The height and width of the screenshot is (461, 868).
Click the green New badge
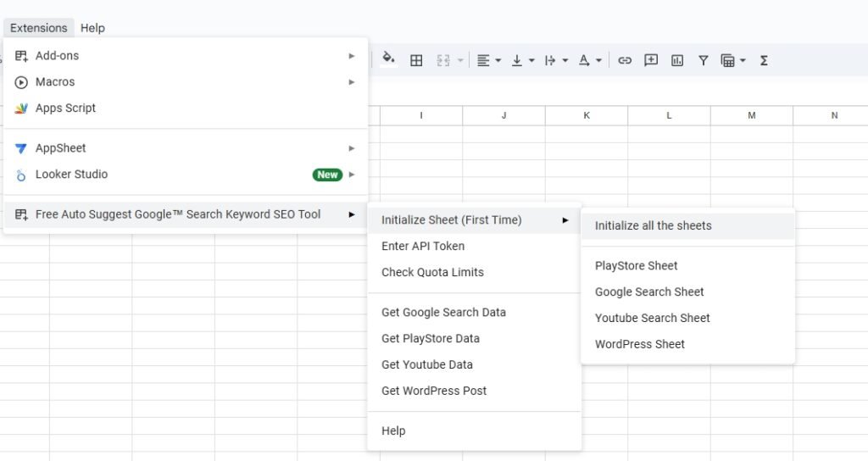coord(328,175)
